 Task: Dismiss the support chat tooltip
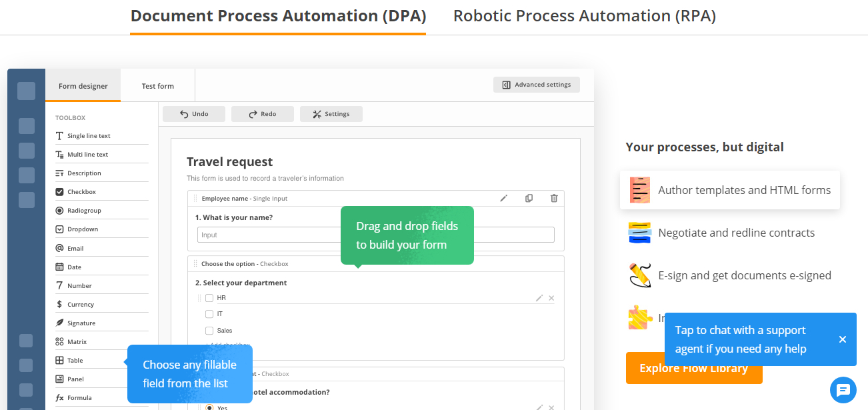[843, 339]
